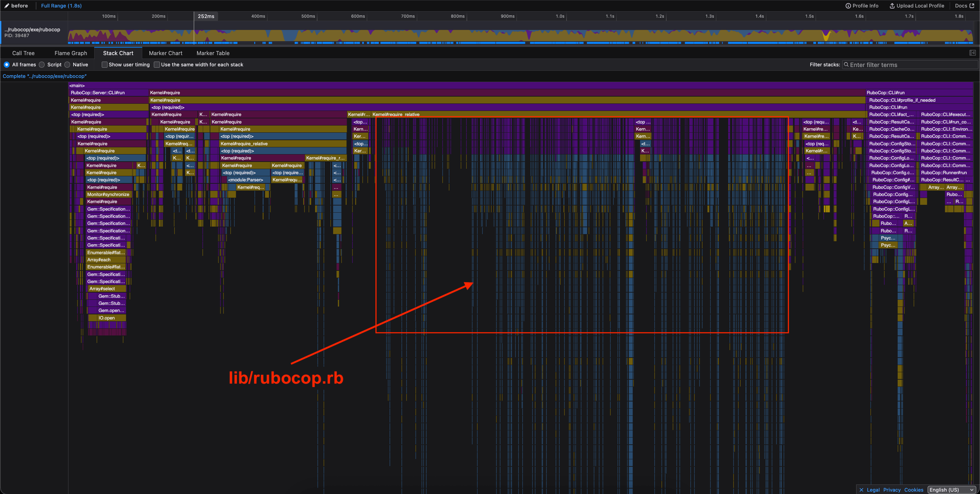Image resolution: width=980 pixels, height=494 pixels.
Task: Select the Kernel#require_relative frame under the long top row
Action: click(x=618, y=114)
